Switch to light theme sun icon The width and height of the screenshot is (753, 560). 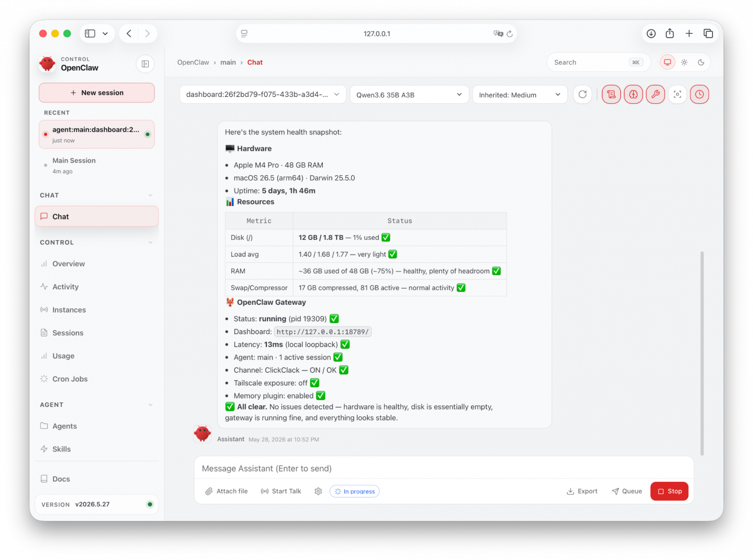684,62
